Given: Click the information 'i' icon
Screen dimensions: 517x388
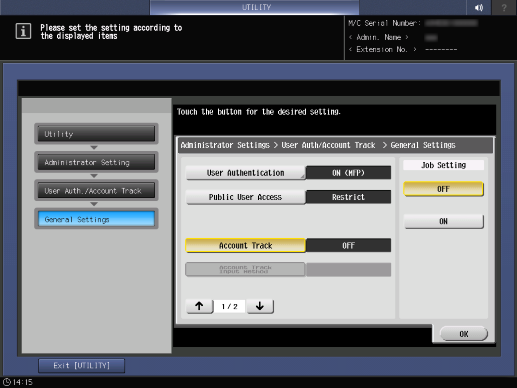Looking at the screenshot, I should 23,31.
